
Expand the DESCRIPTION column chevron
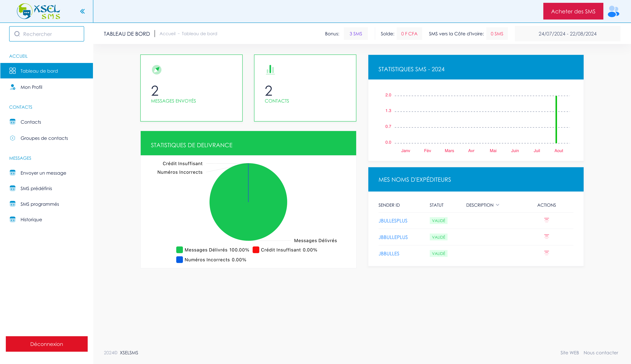point(498,205)
